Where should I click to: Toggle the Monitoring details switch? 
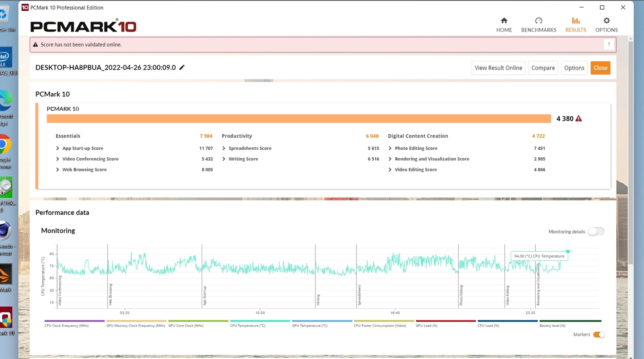coord(596,232)
